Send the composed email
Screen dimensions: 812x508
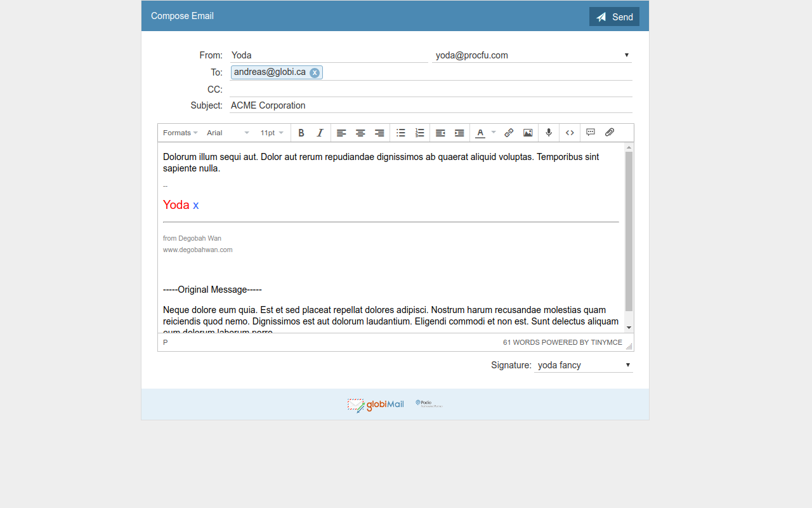point(614,17)
